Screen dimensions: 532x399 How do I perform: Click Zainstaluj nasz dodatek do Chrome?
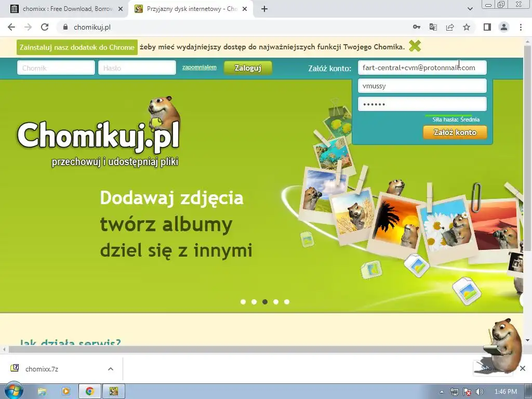(x=77, y=47)
